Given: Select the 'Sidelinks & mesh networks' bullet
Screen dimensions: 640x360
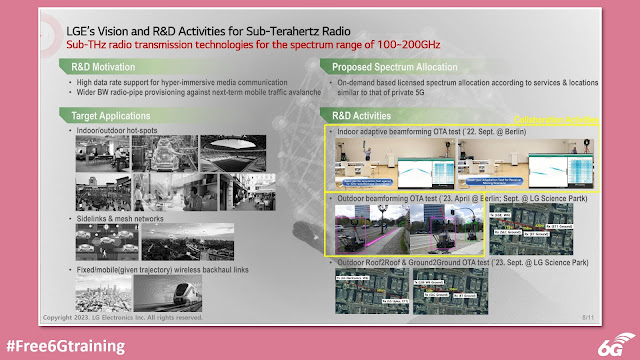Looking at the screenshot, I should point(120,219).
